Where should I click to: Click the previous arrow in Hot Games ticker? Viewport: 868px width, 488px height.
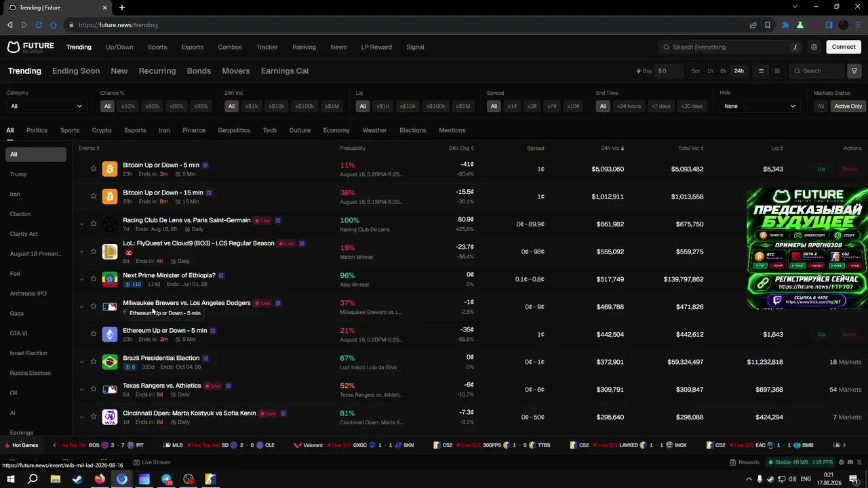click(55, 445)
